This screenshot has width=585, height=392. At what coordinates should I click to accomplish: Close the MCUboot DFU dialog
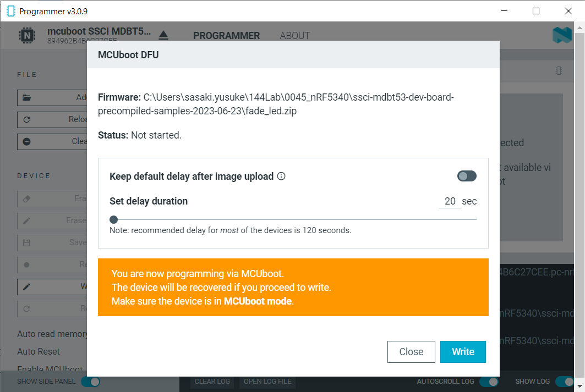411,352
